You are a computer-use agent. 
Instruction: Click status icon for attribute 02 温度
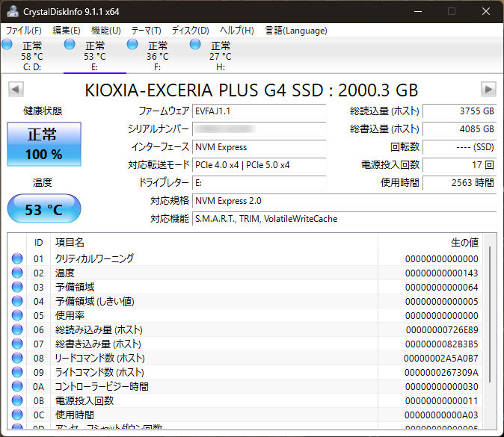tap(17, 273)
